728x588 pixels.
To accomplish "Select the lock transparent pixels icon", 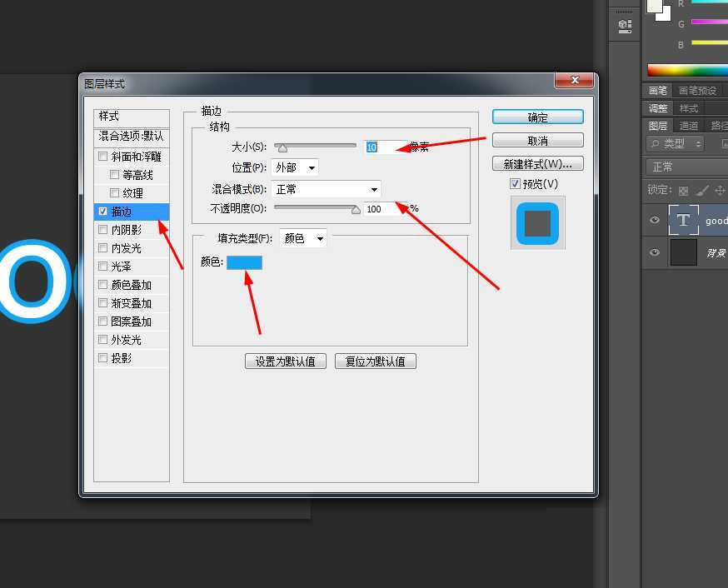I will 682,191.
